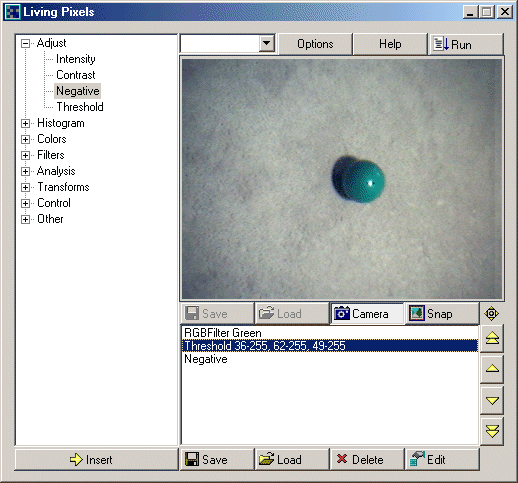The width and height of the screenshot is (518, 483).
Task: Expand the Histogram tree node
Action: click(25, 123)
